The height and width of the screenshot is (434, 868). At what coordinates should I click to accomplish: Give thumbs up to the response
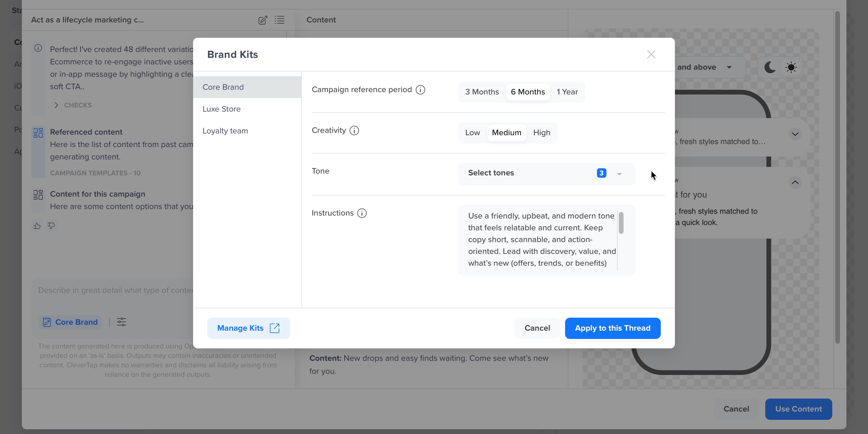37,226
